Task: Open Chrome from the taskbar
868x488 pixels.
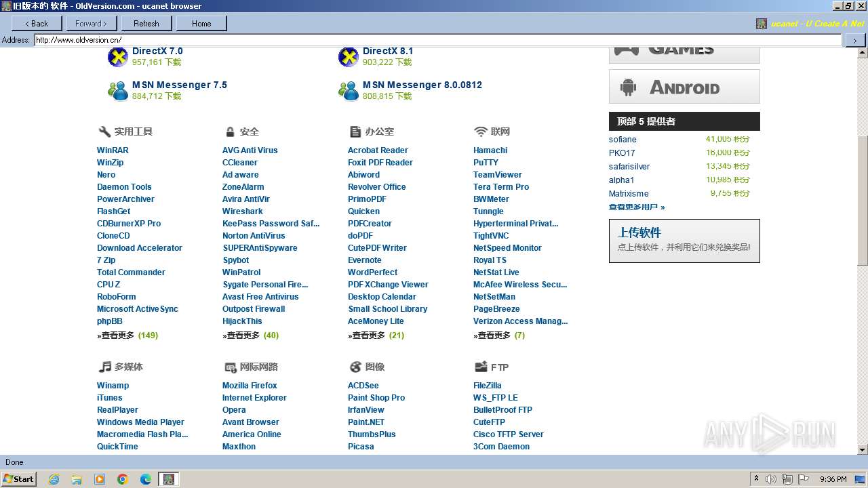Action: (123, 479)
